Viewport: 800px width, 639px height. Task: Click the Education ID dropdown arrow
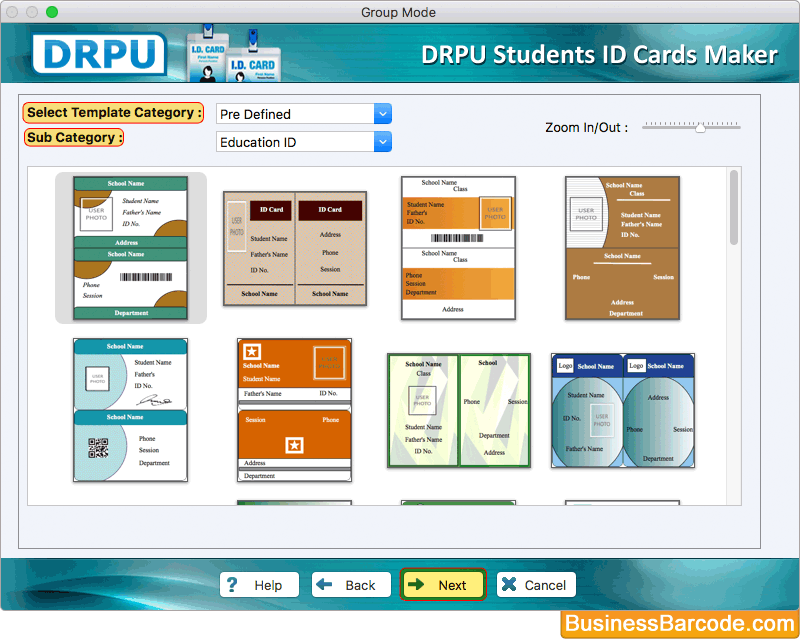tap(382, 142)
